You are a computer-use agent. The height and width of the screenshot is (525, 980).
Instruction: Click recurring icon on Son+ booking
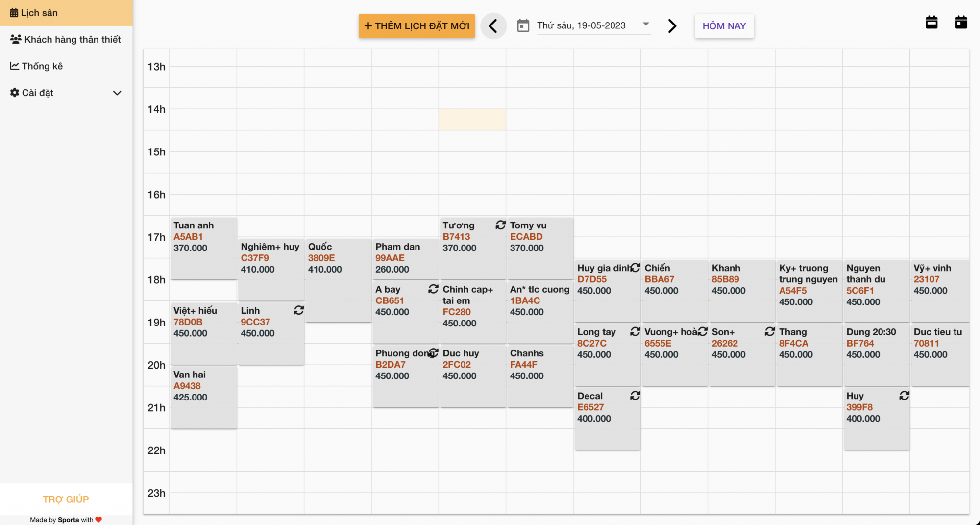pyautogui.click(x=770, y=331)
